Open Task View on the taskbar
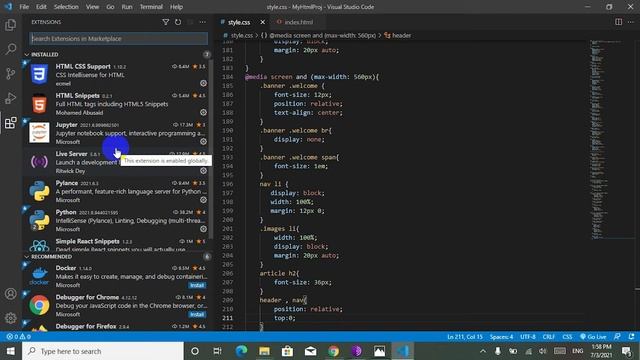The image size is (640, 360). pyautogui.click(x=218, y=351)
